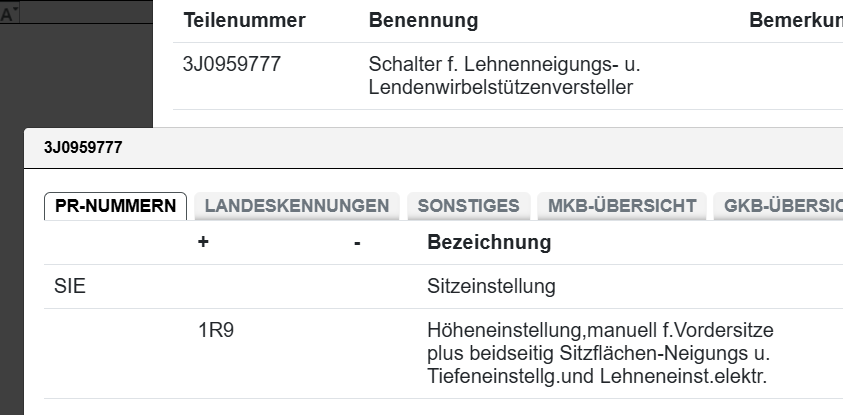Go to the MKB-ÜBERSICHT tab

click(x=622, y=206)
